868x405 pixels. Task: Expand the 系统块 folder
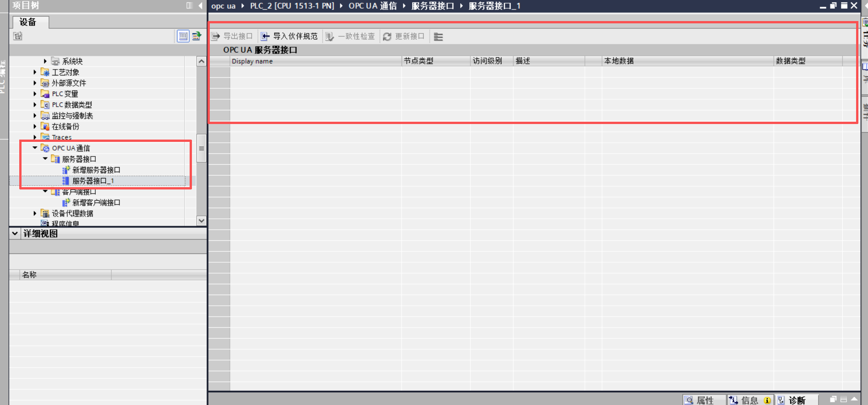45,61
